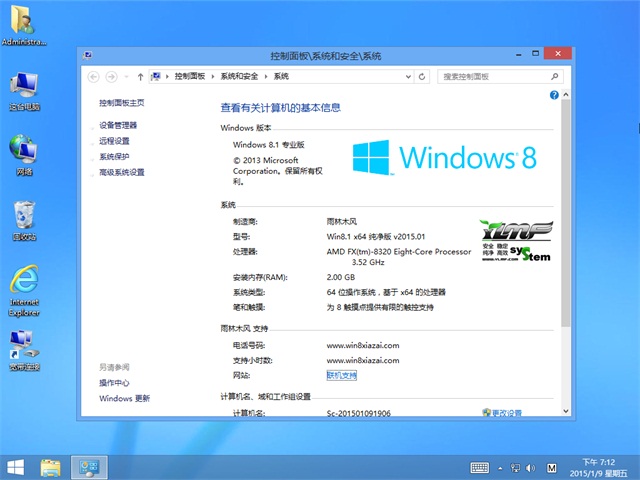The height and width of the screenshot is (480, 640).
Task: Click 更改设置 next to computer name
Action: (x=501, y=413)
